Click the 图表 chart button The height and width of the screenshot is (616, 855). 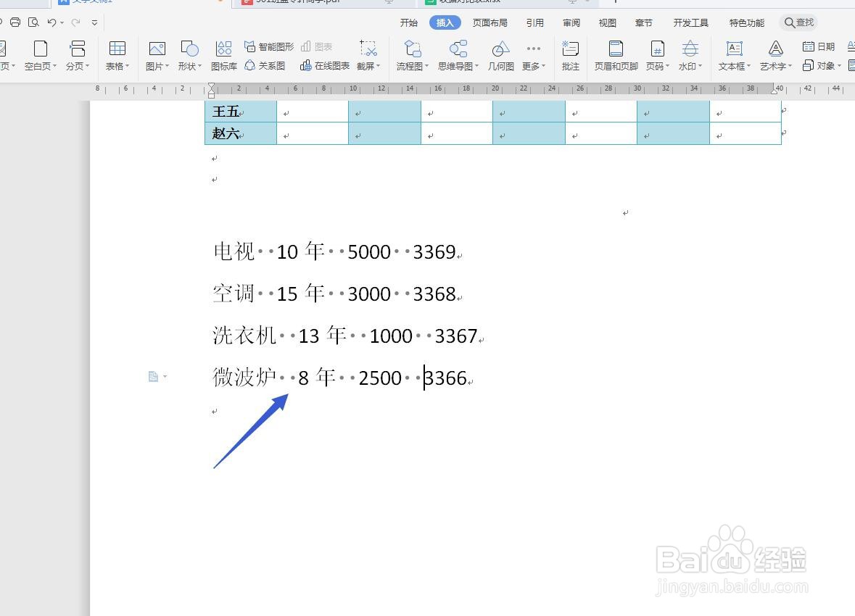click(317, 47)
